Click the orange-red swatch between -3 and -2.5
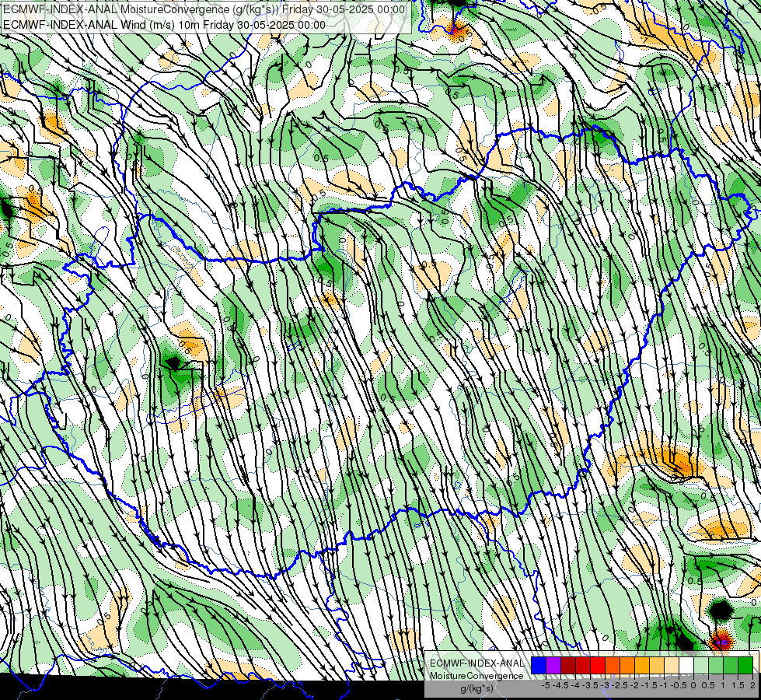The height and width of the screenshot is (700, 761). (x=613, y=665)
